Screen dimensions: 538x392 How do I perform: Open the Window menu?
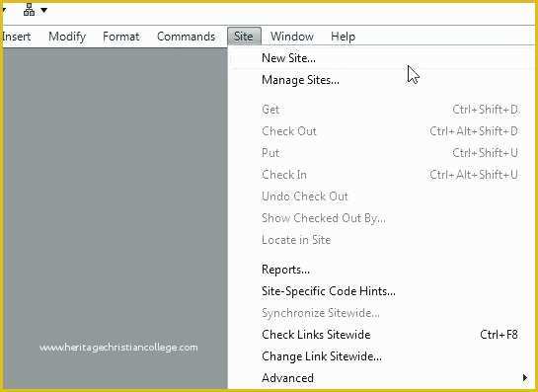click(292, 37)
